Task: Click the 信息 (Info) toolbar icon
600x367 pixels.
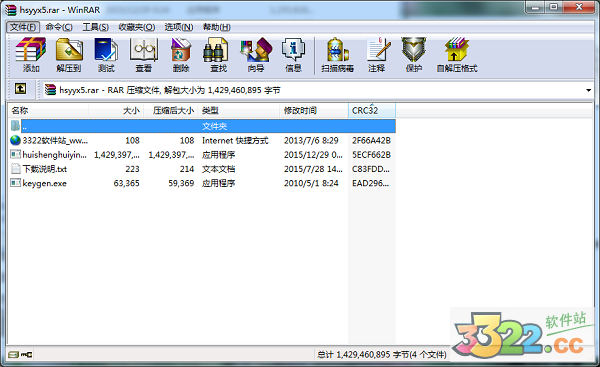Action: pyautogui.click(x=293, y=50)
